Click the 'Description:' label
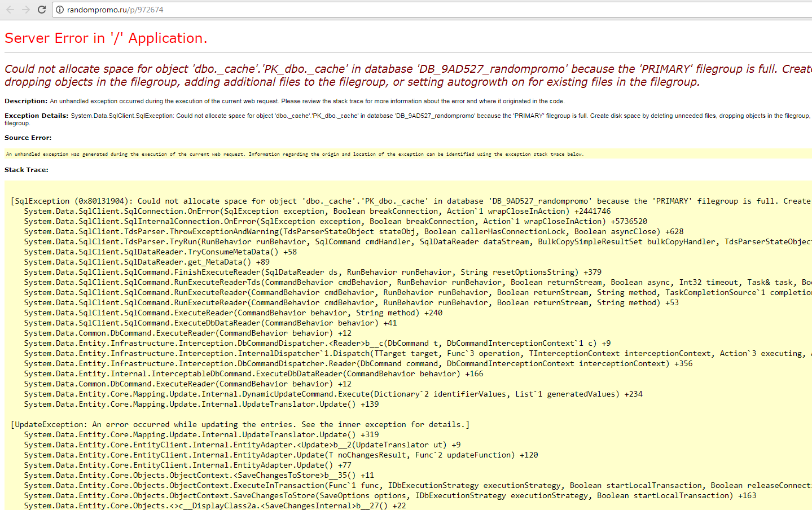The height and width of the screenshot is (510, 812). (26, 101)
